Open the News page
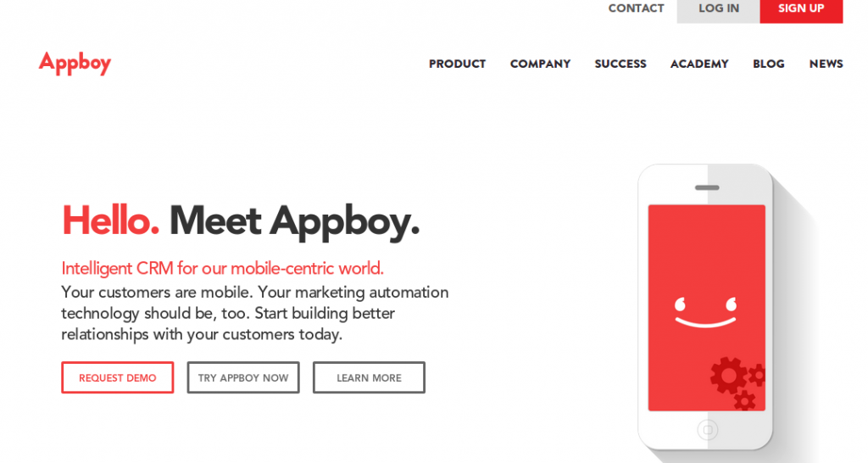Screen dimensions: 868x463 point(826,64)
